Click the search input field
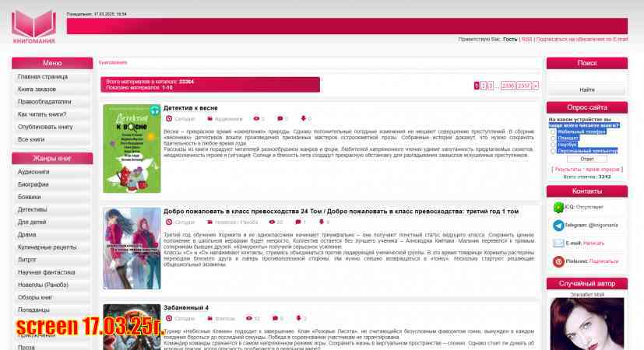 point(586,77)
